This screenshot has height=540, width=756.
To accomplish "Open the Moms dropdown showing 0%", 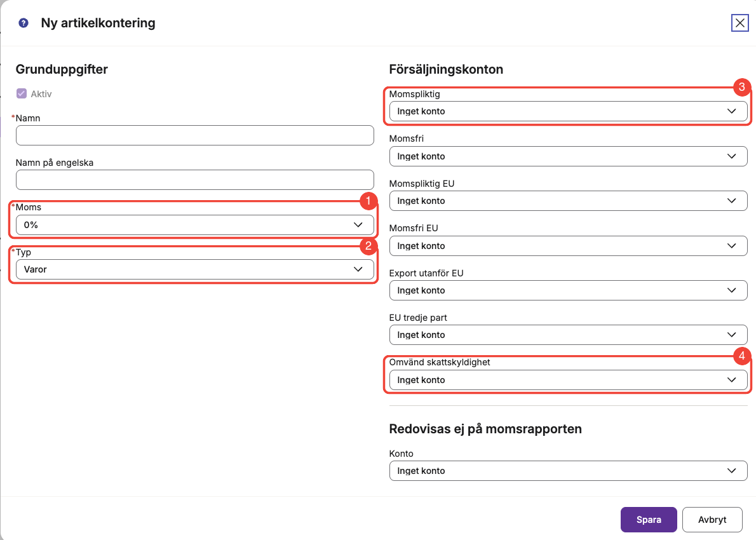I will coord(195,225).
